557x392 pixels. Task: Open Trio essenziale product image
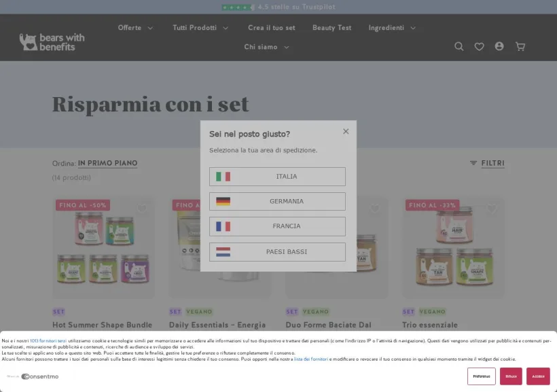[453, 248]
